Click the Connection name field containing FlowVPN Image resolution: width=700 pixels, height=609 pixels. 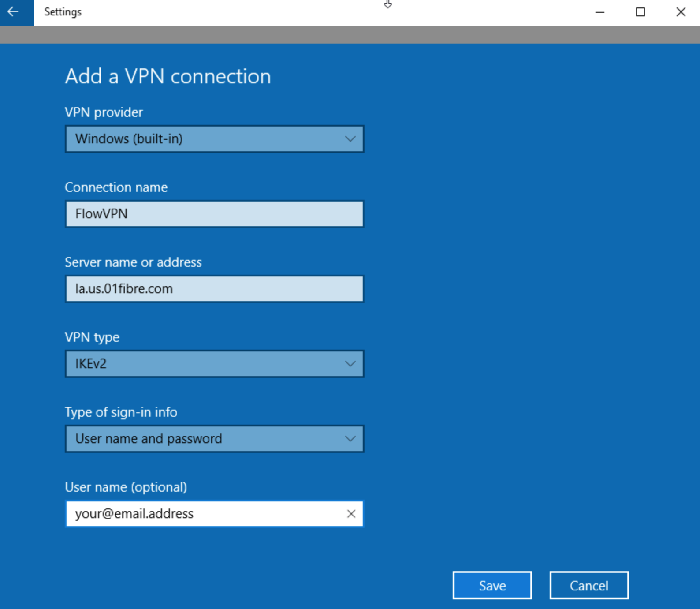point(214,214)
